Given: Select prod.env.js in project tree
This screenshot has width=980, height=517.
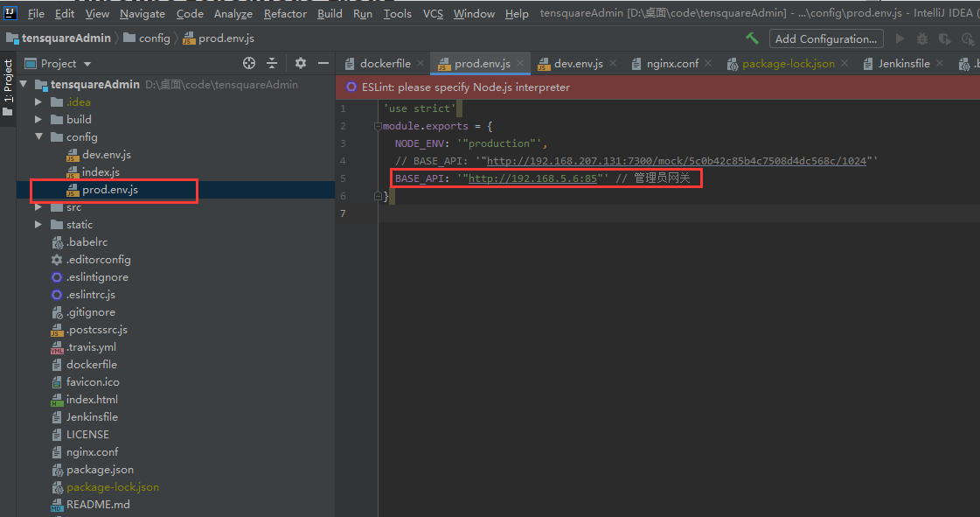Looking at the screenshot, I should (x=110, y=189).
